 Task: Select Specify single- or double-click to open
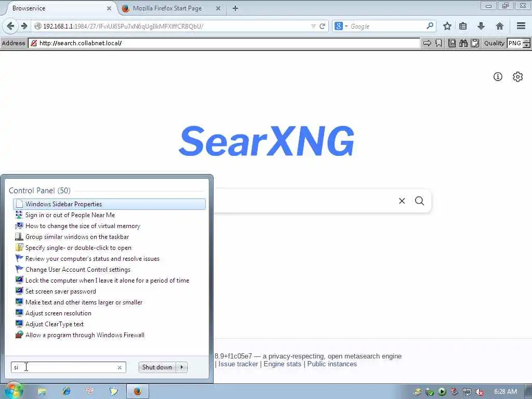(x=109, y=248)
